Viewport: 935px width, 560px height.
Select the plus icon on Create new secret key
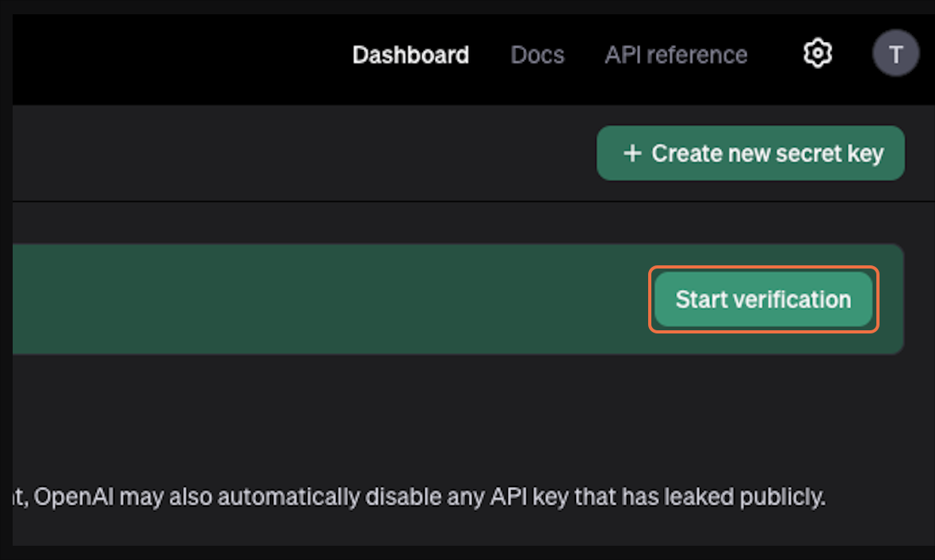tap(633, 153)
